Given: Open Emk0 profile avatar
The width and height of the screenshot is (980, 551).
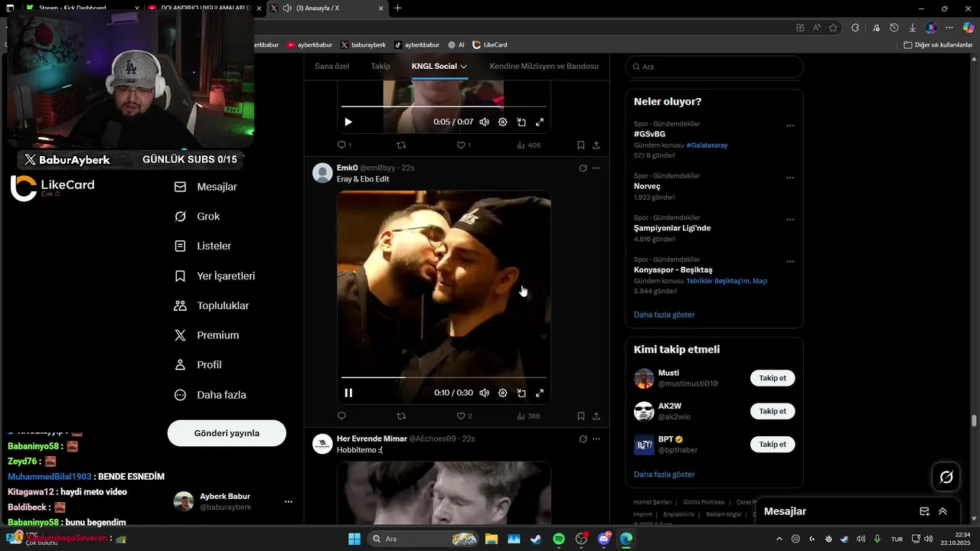Looking at the screenshot, I should point(322,173).
